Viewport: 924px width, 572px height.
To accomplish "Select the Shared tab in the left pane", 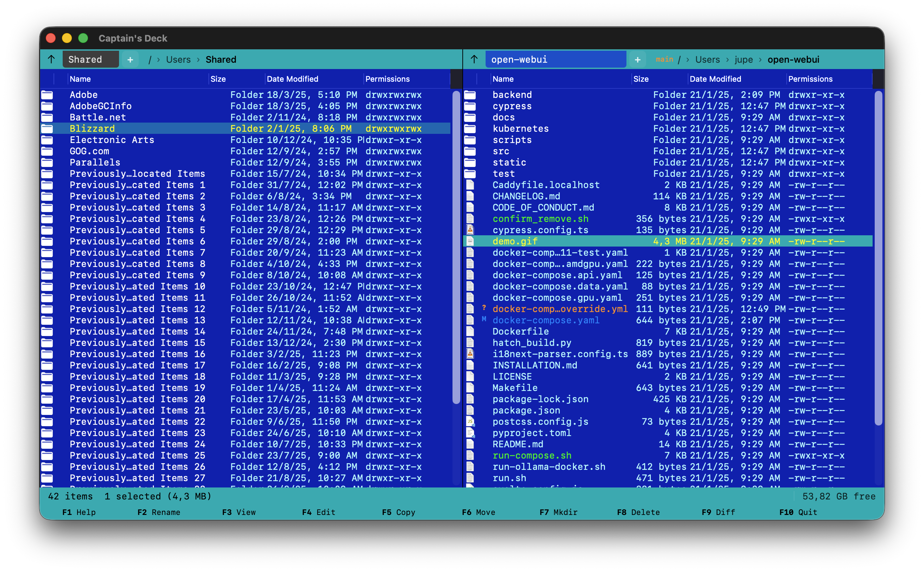I will tap(90, 60).
